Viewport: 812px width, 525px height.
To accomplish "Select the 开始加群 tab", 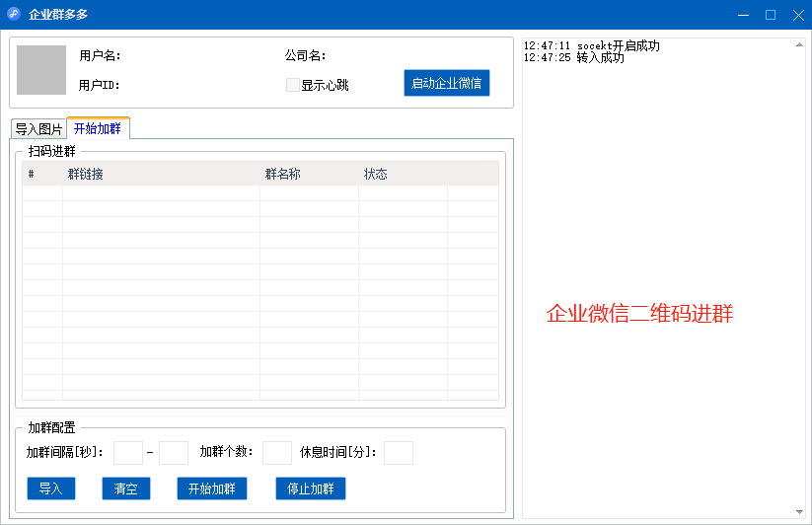I will pos(98,128).
